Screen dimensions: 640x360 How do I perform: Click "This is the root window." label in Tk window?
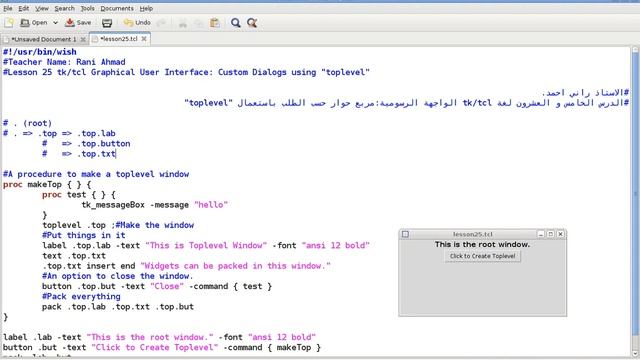click(482, 244)
